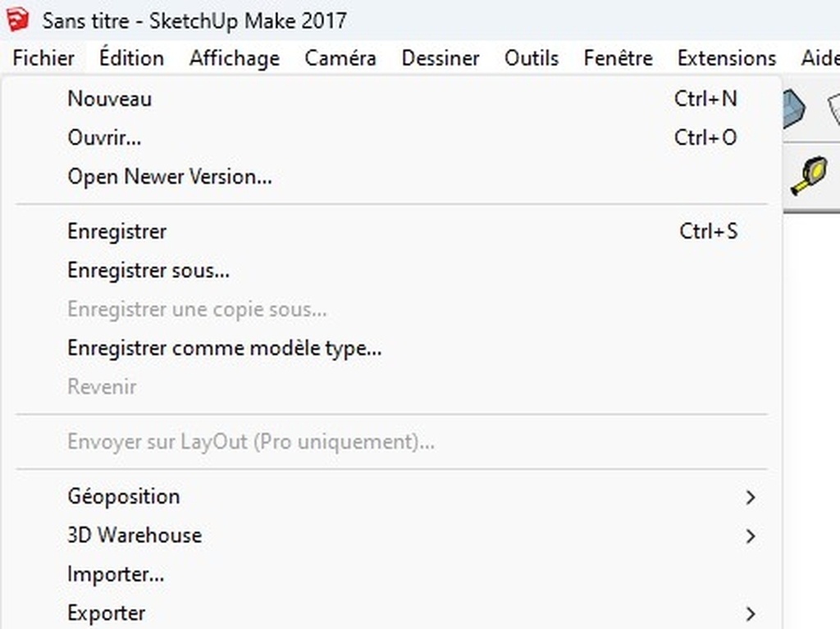Select the Tape Measure tool icon

tap(809, 175)
